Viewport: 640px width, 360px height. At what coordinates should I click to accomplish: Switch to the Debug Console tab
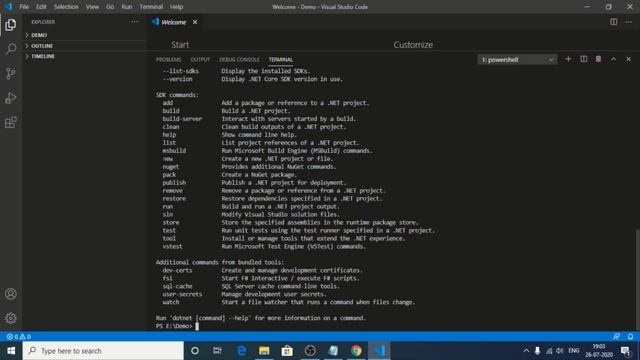click(239, 60)
